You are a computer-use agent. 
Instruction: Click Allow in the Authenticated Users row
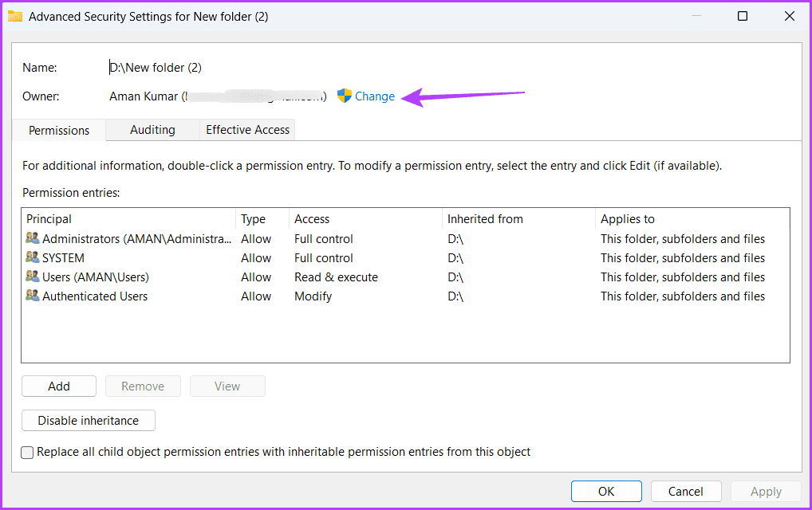256,296
